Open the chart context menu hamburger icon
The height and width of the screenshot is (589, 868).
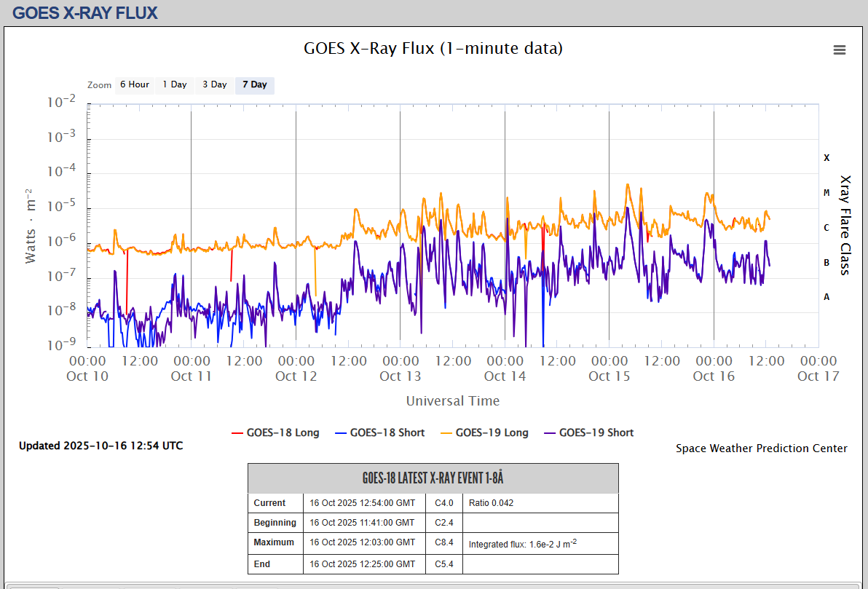pos(840,50)
